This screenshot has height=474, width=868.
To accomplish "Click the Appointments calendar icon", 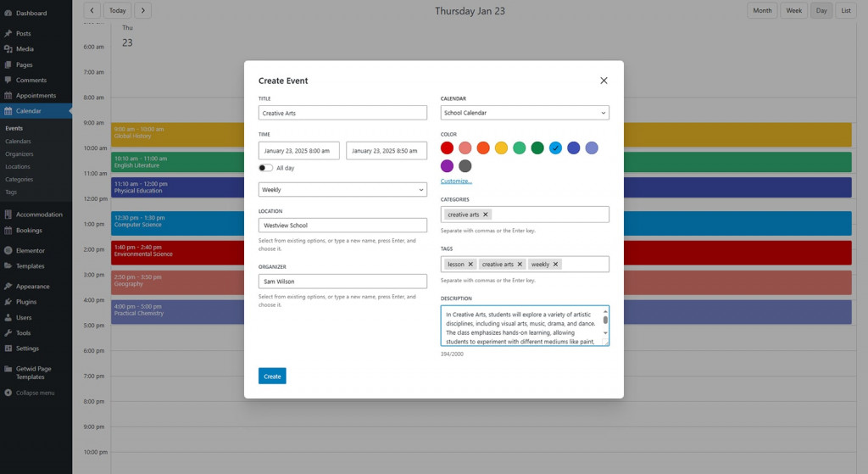I will 8,95.
